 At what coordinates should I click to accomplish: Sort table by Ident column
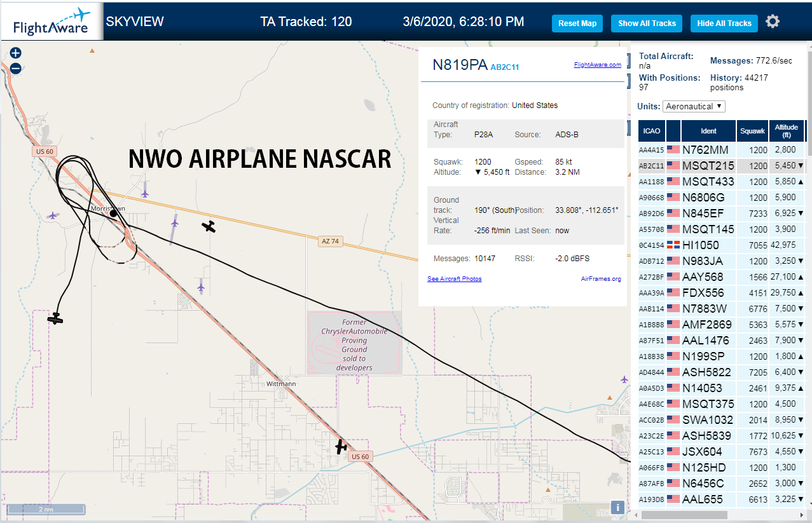(x=708, y=131)
